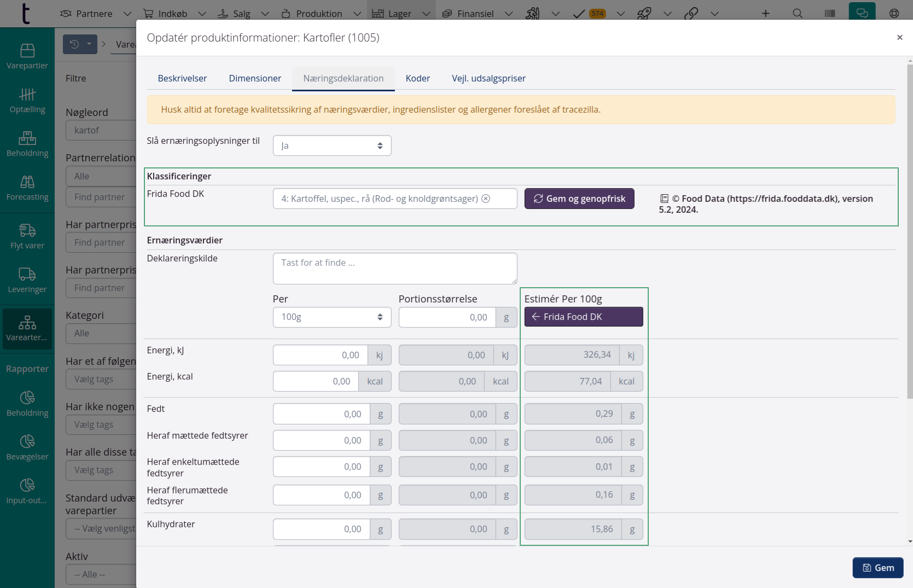The width and height of the screenshot is (913, 588).
Task: Clear the Frida Food DK classification
Action: point(486,199)
